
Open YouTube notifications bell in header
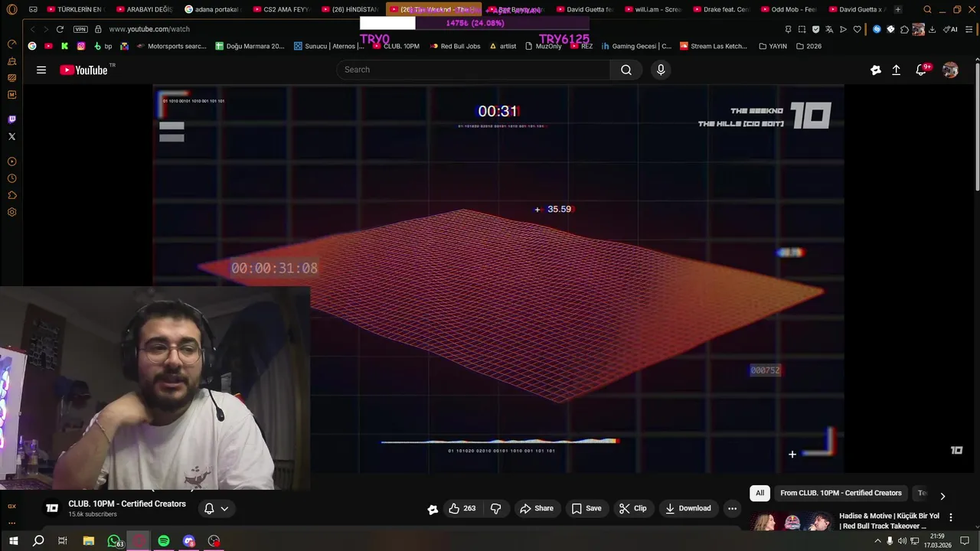921,70
